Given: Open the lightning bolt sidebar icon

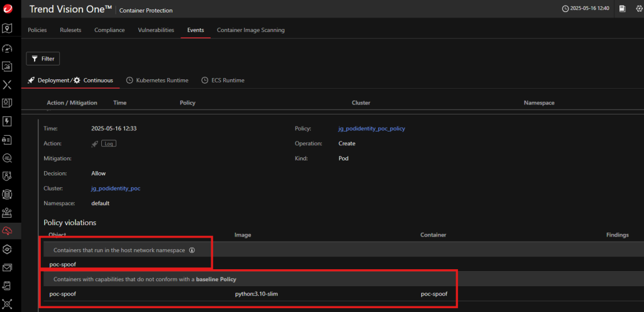Looking at the screenshot, I should coord(7,121).
